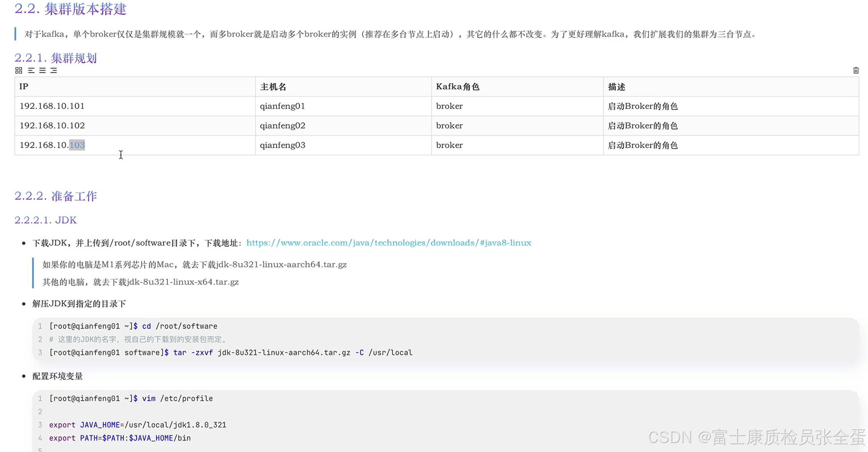Align table column left
Image resolution: width=868 pixels, height=452 pixels.
31,71
